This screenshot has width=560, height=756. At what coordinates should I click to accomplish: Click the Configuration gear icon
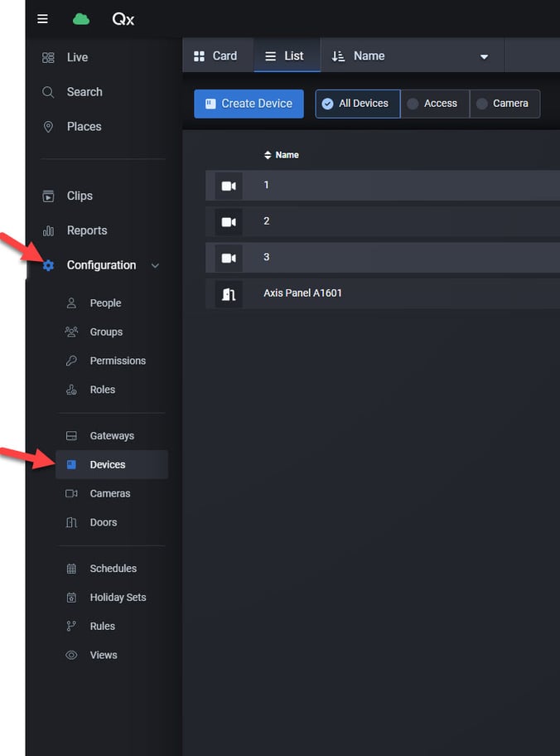tap(48, 265)
